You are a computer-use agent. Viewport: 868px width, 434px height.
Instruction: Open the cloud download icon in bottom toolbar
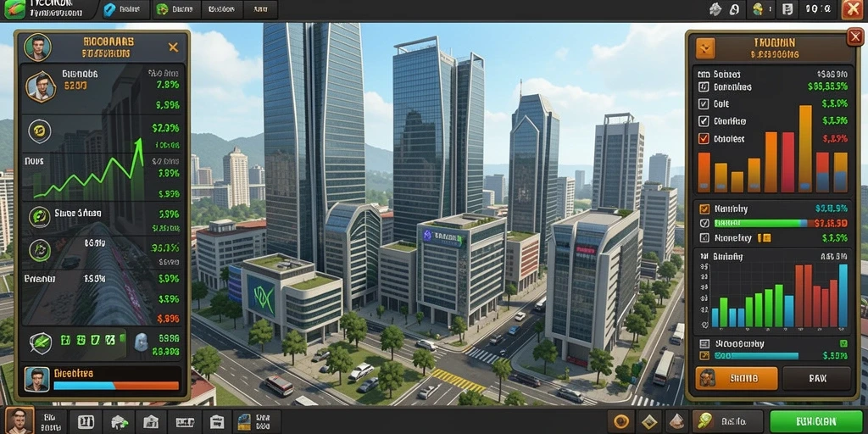120,422
